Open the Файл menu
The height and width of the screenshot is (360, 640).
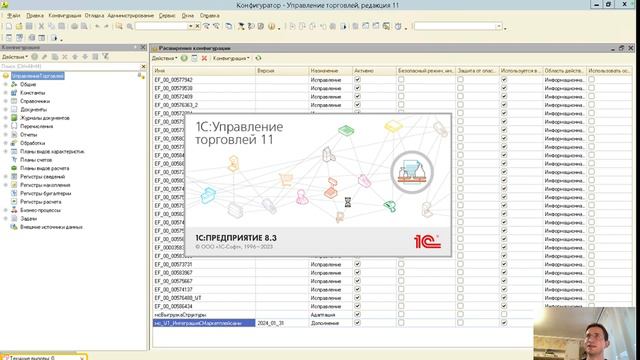(x=13, y=16)
